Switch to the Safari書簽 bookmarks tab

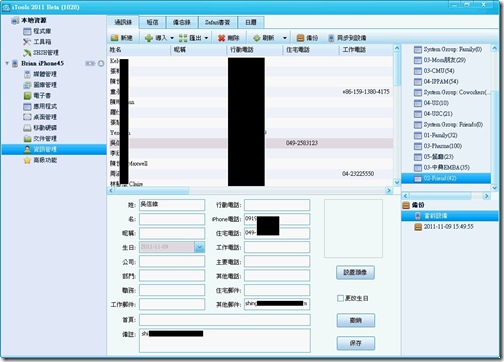pos(217,22)
